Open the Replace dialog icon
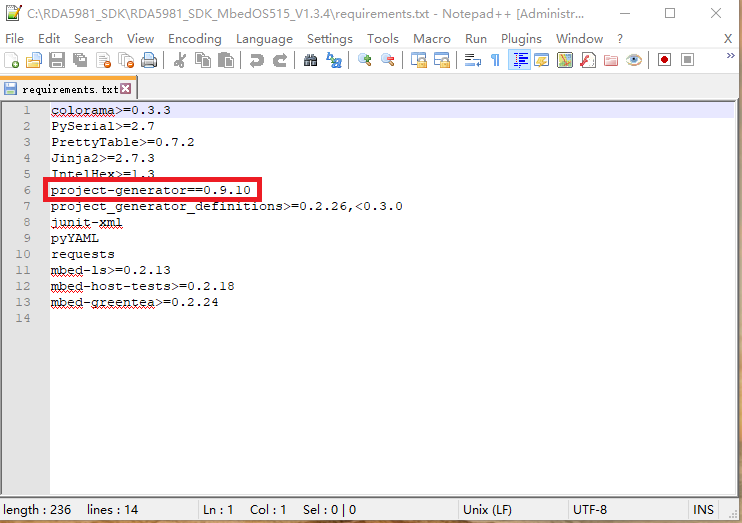The image size is (742, 523). click(x=334, y=60)
